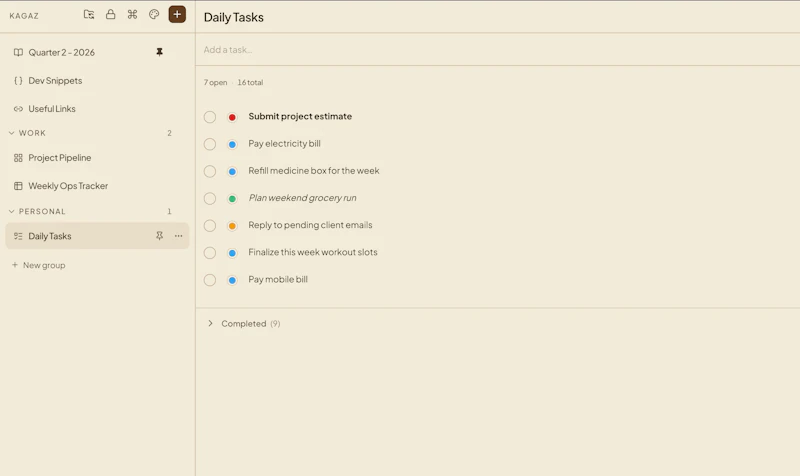Collapse the WORK group chevron

tap(11, 133)
